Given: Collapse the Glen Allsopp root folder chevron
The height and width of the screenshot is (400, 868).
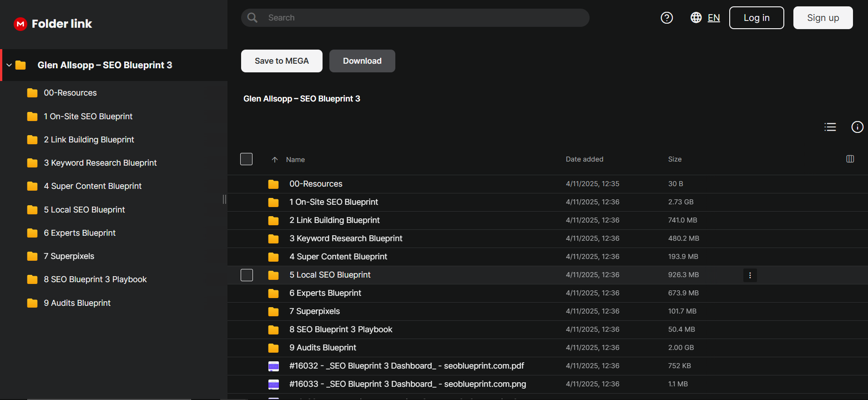Looking at the screenshot, I should (x=9, y=65).
